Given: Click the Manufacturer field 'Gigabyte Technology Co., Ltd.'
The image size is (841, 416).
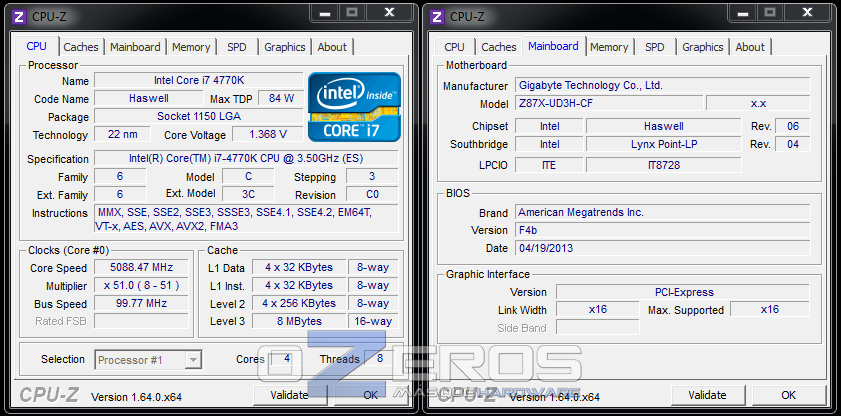Looking at the screenshot, I should click(662, 85).
